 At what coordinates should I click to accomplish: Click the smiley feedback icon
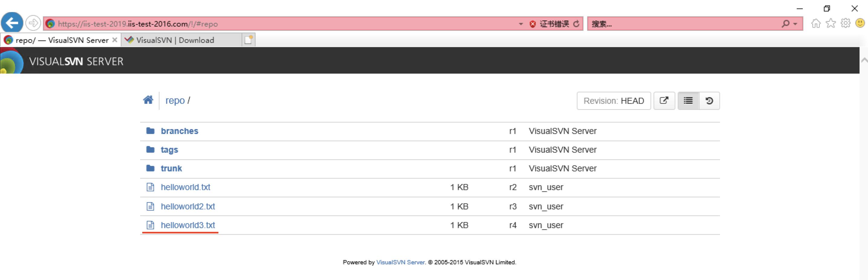[860, 23]
